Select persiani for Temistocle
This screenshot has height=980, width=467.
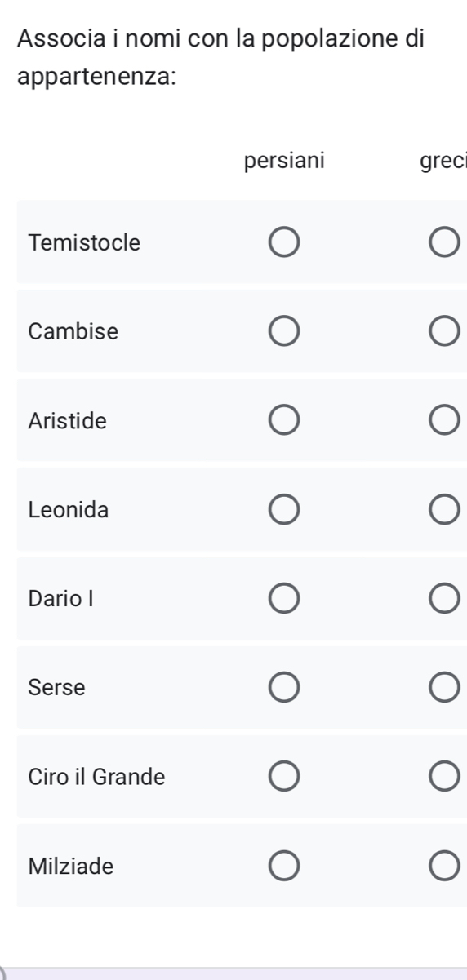[284, 243]
